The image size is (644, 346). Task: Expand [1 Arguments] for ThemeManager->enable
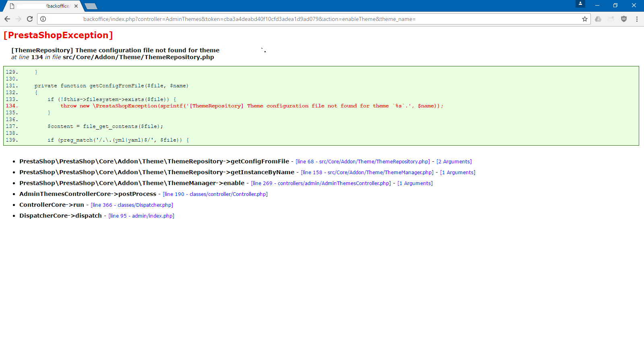click(415, 183)
